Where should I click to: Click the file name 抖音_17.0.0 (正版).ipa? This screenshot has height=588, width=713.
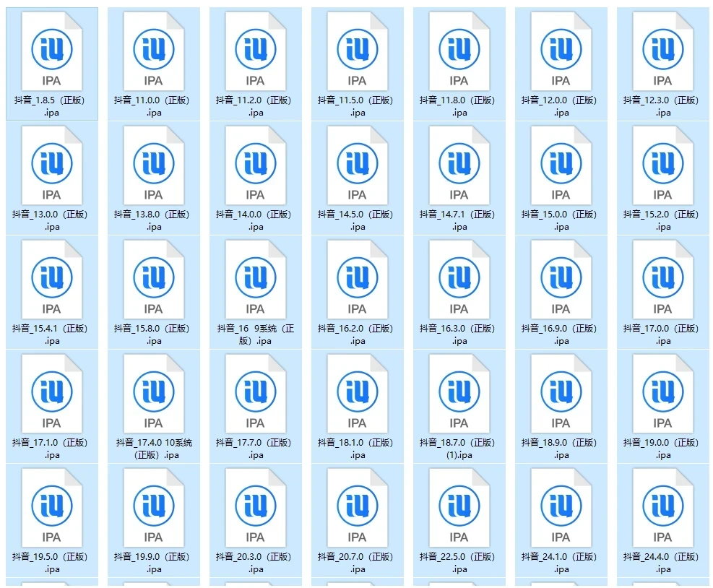[661, 334]
